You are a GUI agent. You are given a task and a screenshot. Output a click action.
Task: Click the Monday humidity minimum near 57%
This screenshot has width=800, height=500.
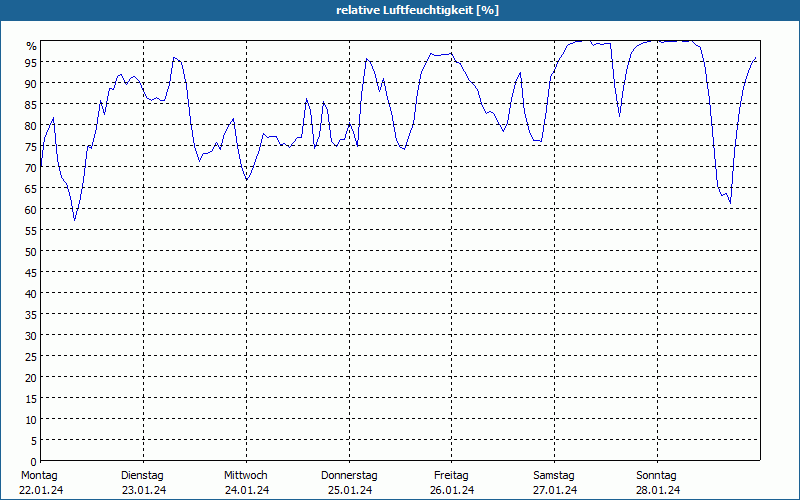click(x=74, y=220)
